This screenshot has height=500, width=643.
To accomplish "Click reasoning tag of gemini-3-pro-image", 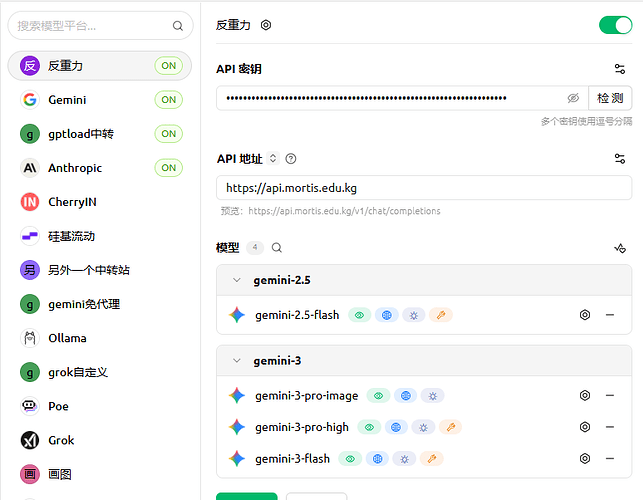I will click(433, 396).
